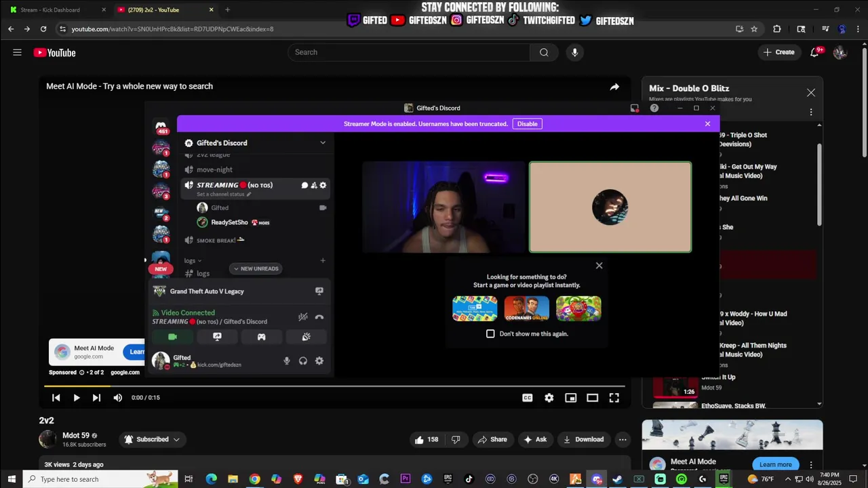Click the Ask button

pyautogui.click(x=535, y=439)
